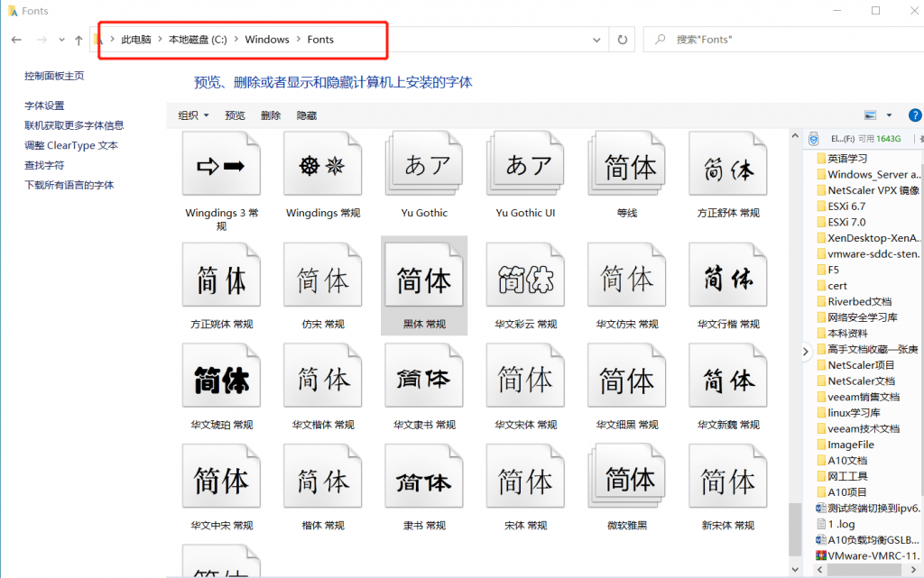Select the 华文中宋 常规 font icon

pyautogui.click(x=221, y=476)
